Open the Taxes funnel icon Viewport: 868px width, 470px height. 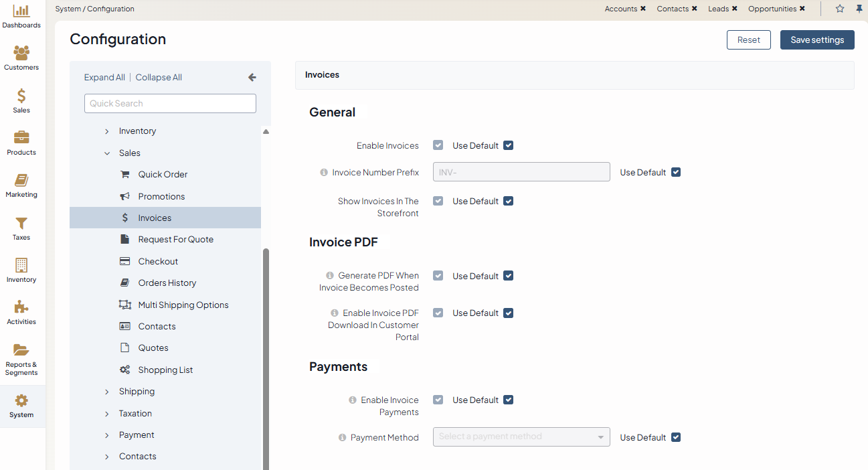[21, 224]
